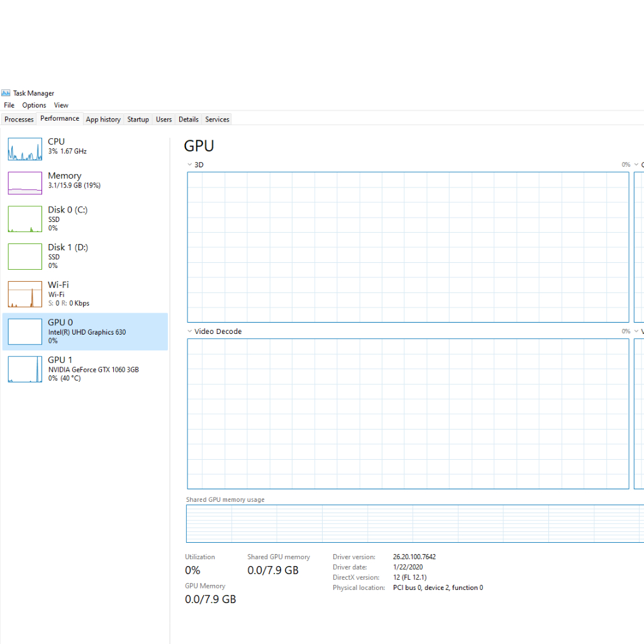The width and height of the screenshot is (644, 644).
Task: Open the Disk 0 (C:) graph thumbnail
Action: [x=25, y=219]
